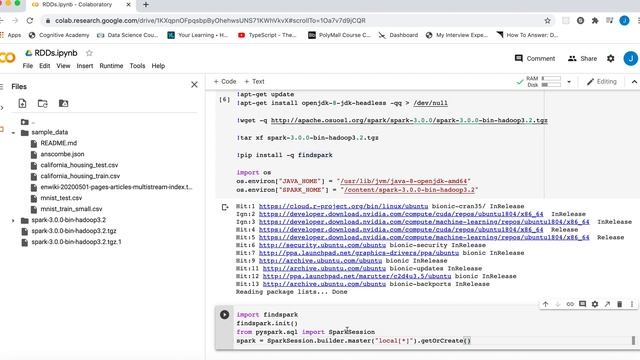Select README.md in file tree

point(58,143)
